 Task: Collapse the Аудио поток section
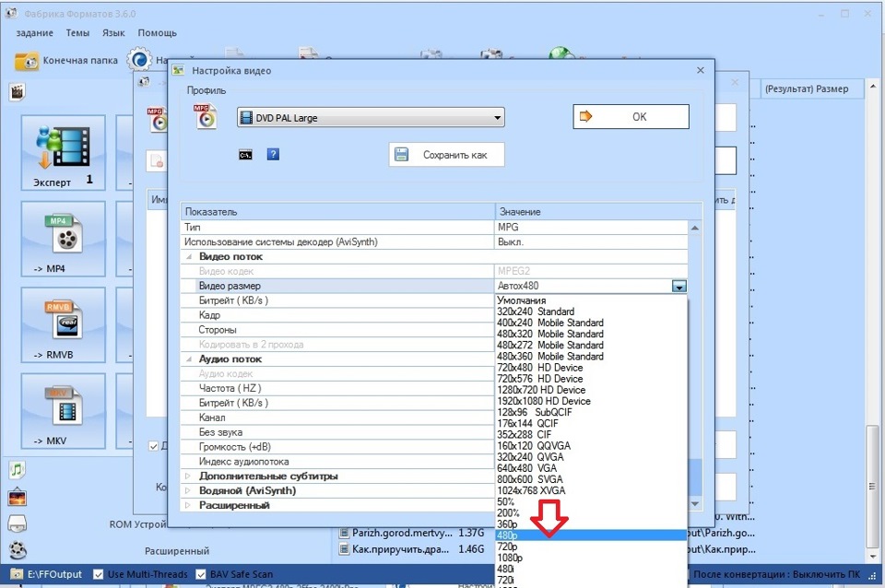tap(188, 359)
